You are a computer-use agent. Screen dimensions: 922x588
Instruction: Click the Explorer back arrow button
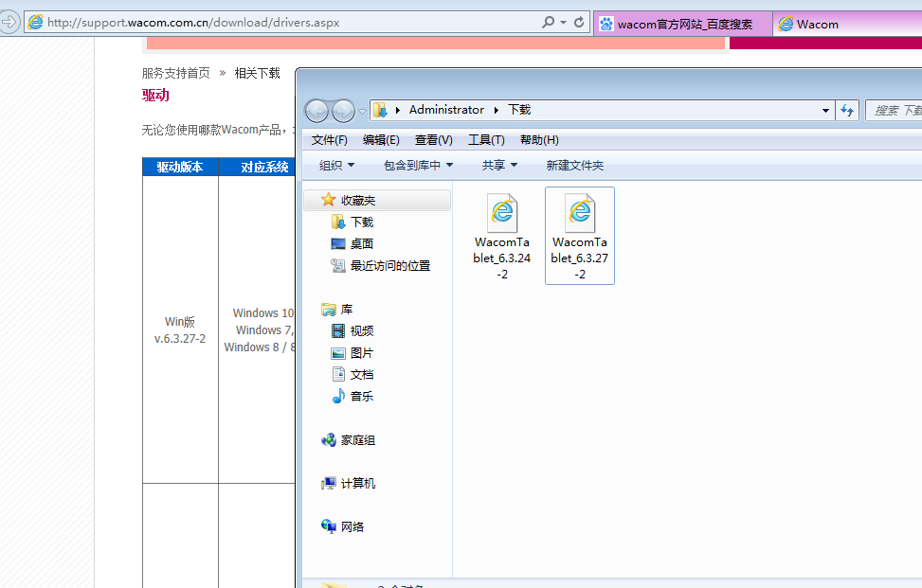click(x=316, y=111)
